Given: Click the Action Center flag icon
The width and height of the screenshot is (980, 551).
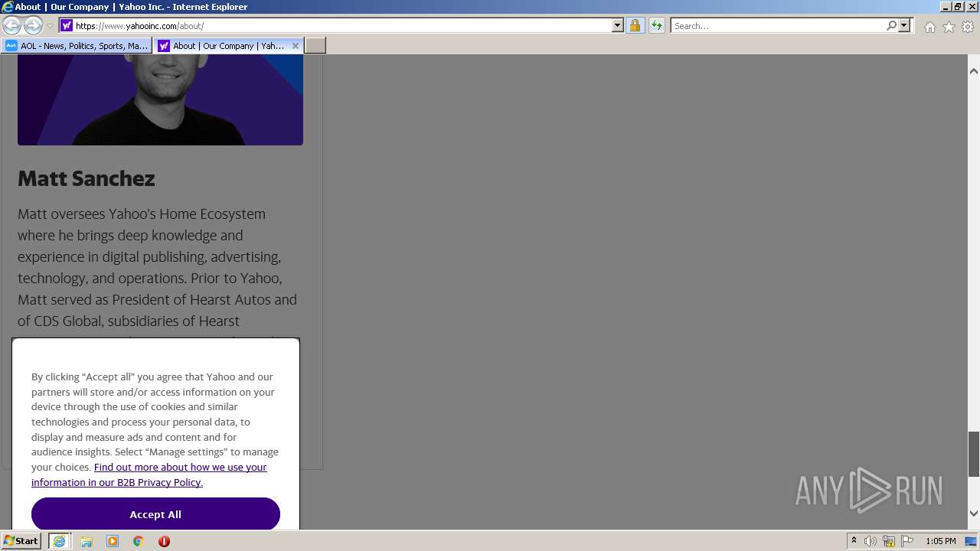Looking at the screenshot, I should click(907, 541).
